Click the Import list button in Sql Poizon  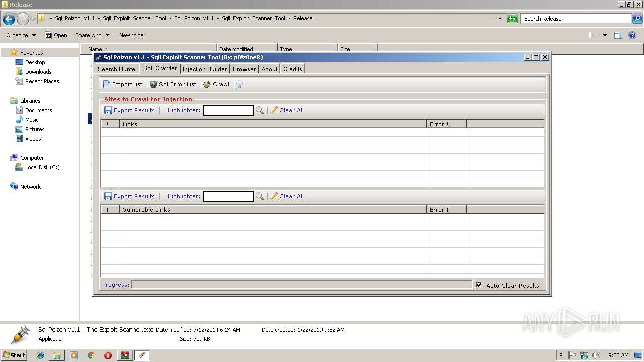click(x=123, y=84)
